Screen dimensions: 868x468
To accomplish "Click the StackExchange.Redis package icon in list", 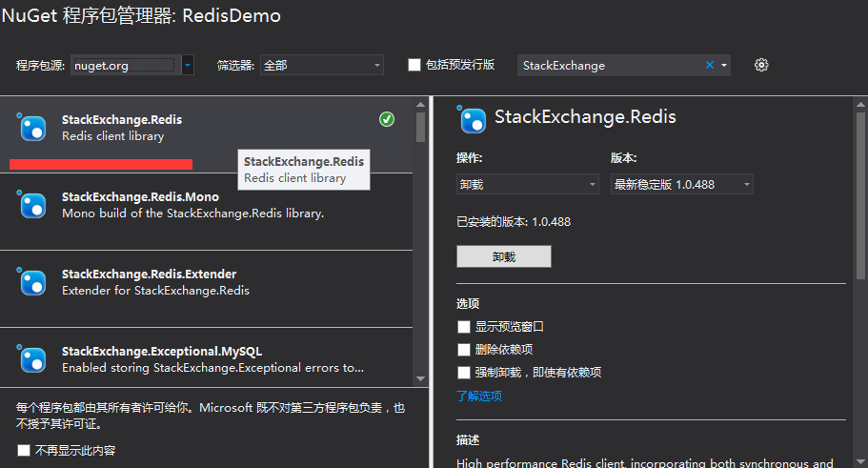I will [x=32, y=128].
